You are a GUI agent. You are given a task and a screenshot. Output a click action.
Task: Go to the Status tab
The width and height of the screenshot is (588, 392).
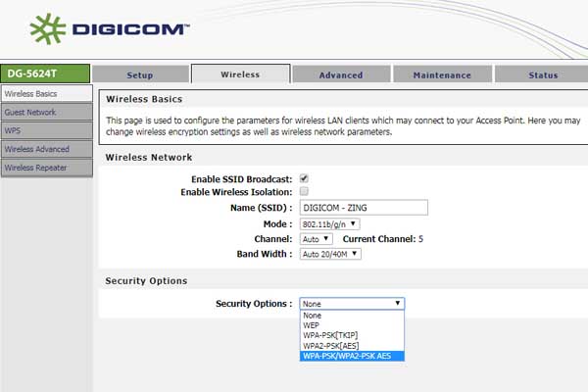pyautogui.click(x=542, y=74)
